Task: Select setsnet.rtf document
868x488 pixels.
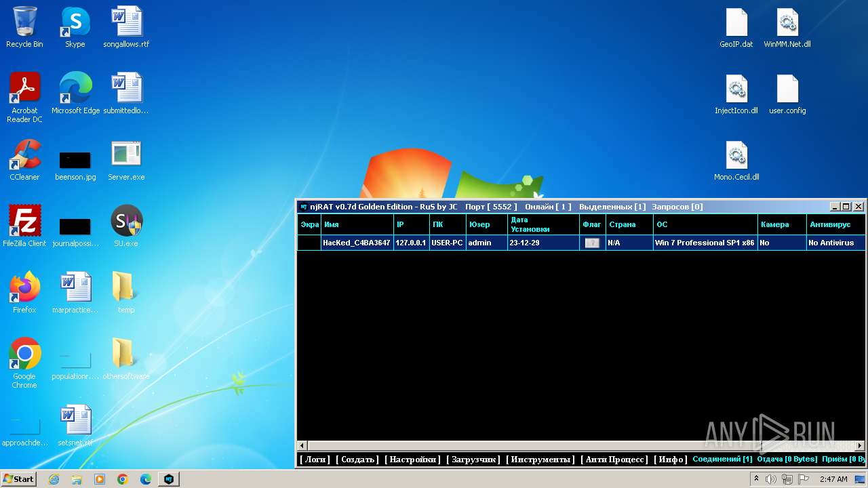Action: point(75,426)
